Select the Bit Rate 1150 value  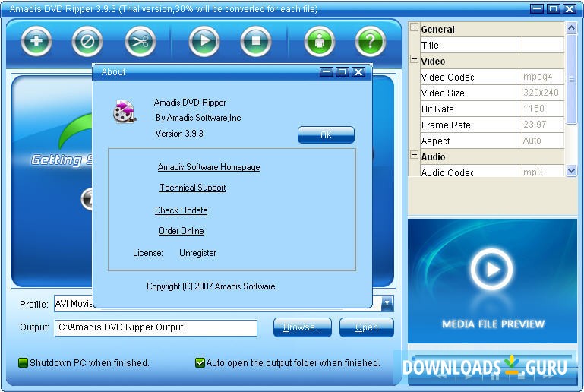coord(543,109)
